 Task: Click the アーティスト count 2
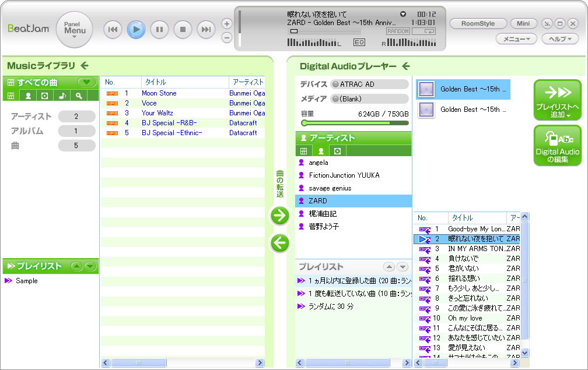point(76,117)
